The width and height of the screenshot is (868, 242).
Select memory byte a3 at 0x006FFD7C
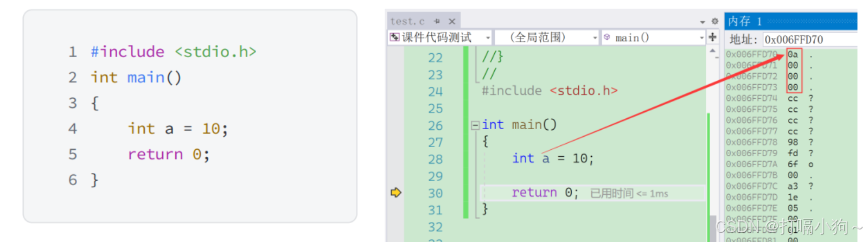[793, 186]
